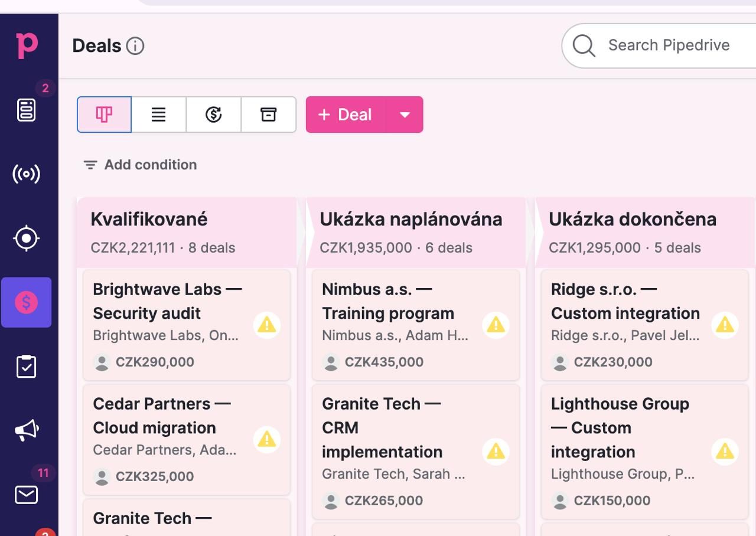Click warning icon on Granite Tech CRM deal
756x536 pixels.
[x=496, y=452]
